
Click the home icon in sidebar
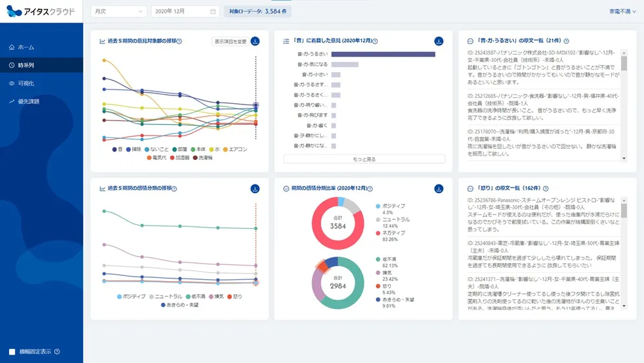[x=12, y=47]
